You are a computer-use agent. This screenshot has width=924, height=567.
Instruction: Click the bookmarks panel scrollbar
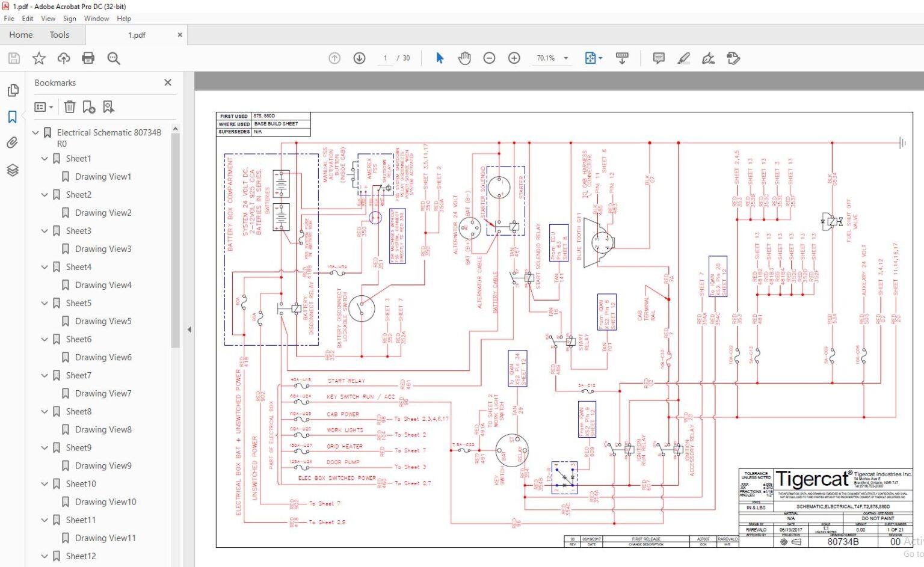(176, 241)
